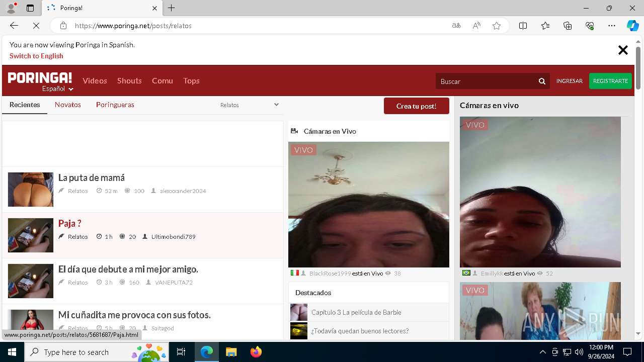
Task: Show hidden system tray icons
Action: (542, 352)
